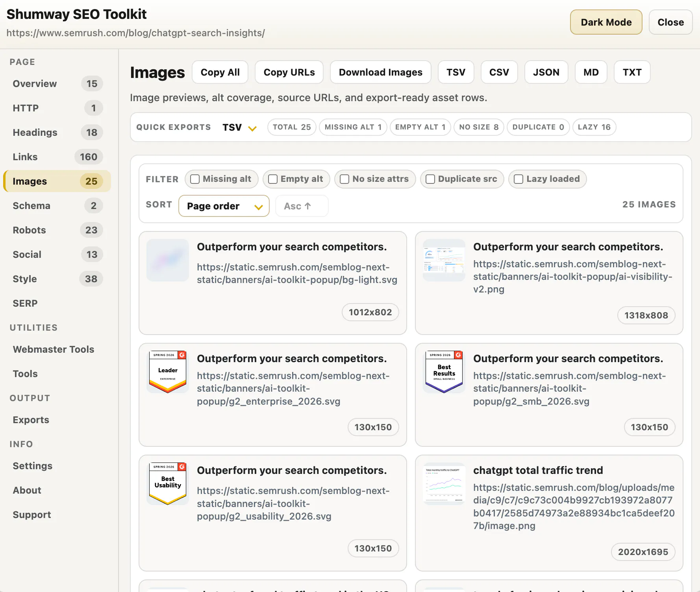Go to the Robots section

click(x=57, y=230)
